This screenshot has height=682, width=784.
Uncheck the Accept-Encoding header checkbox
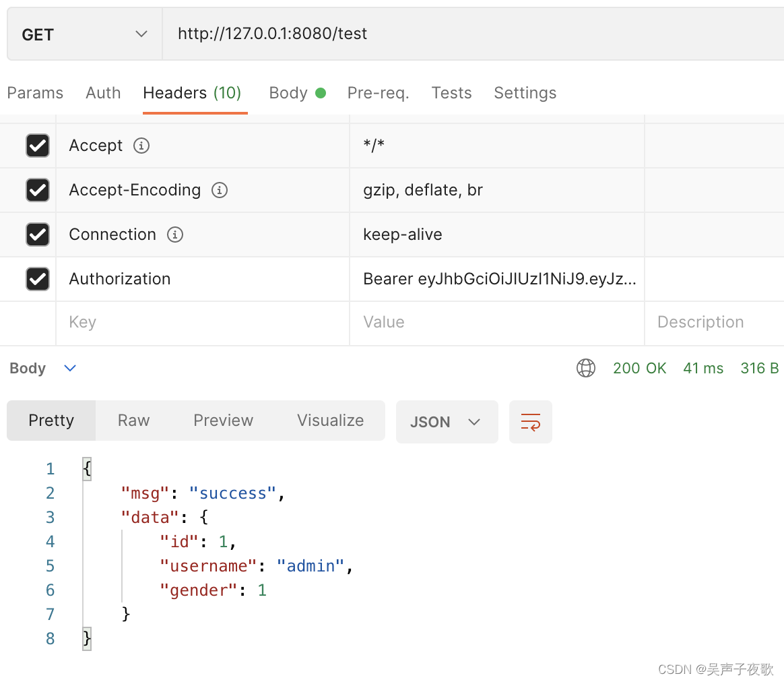pyautogui.click(x=38, y=190)
